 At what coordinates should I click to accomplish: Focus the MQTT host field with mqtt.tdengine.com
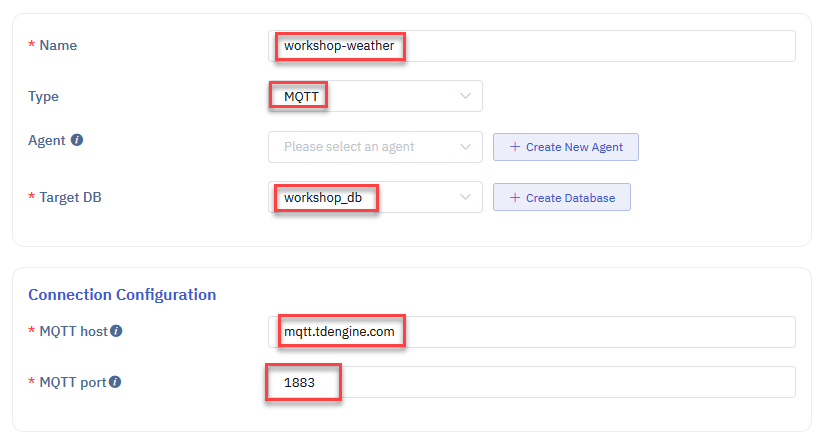pyautogui.click(x=532, y=332)
